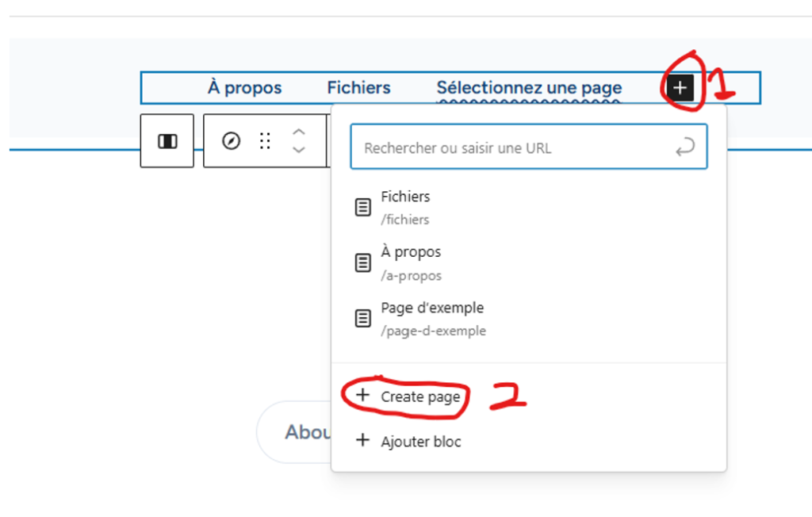
Task: Click the compass page-link block icon
Action: [231, 141]
